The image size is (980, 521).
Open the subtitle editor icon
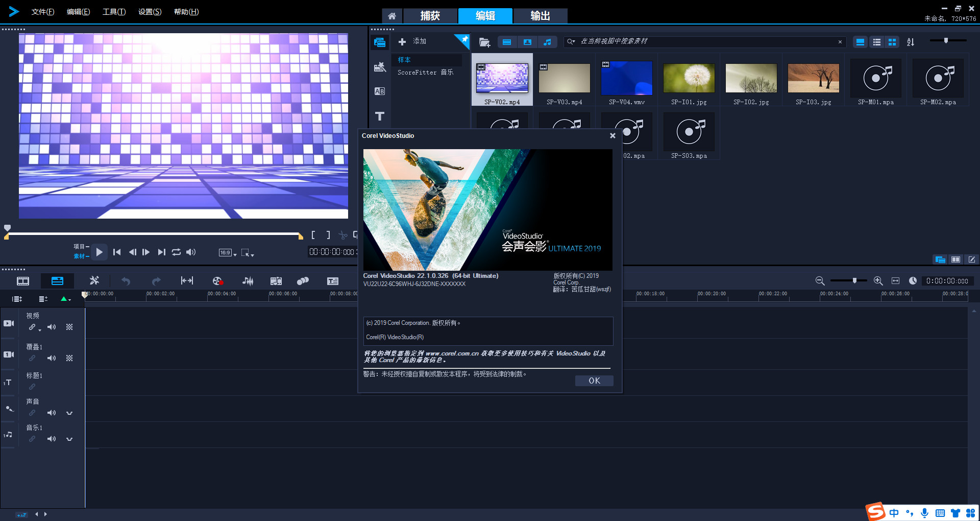333,281
